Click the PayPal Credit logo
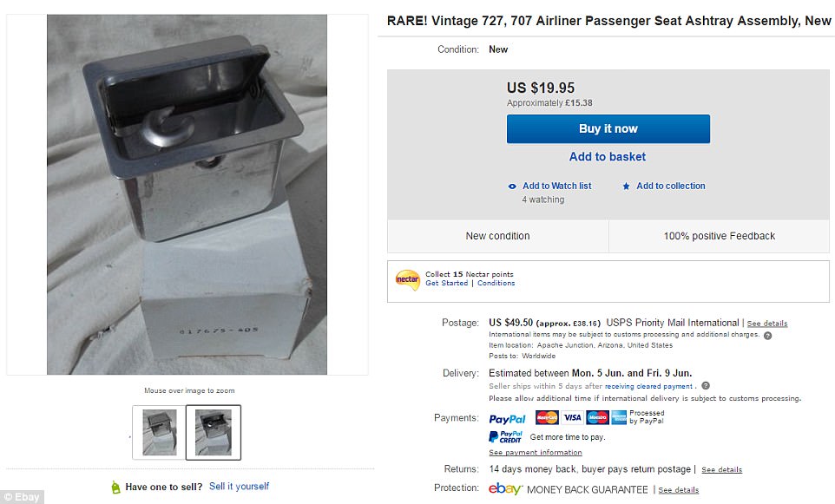The height and width of the screenshot is (504, 835). click(506, 437)
